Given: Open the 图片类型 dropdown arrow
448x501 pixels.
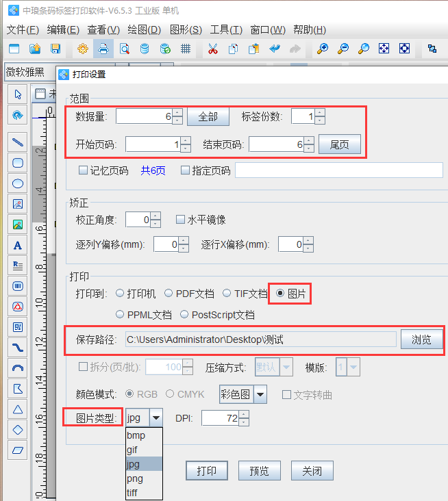Looking at the screenshot, I should [156, 417].
